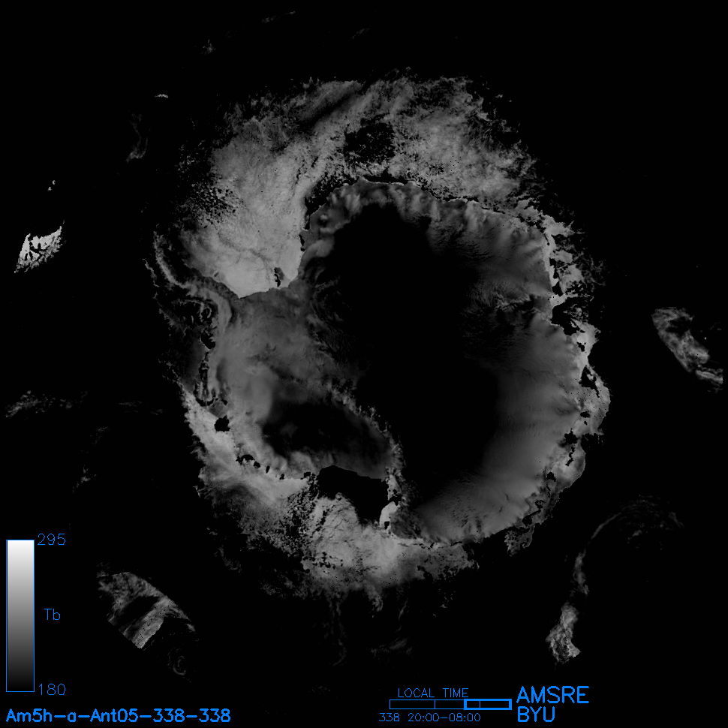
Task: Click the 338 20:00-08:00 time range text
Action: point(429,717)
